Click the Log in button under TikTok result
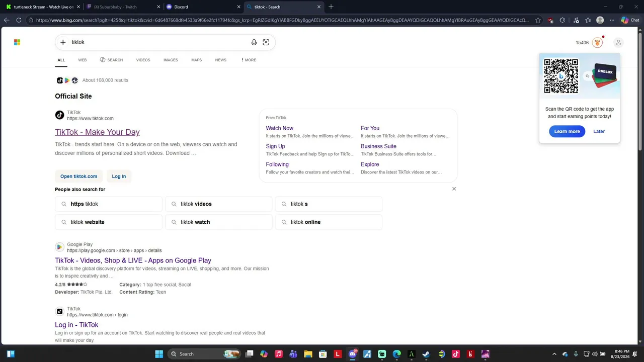Viewport: 644px width, 362px height. click(x=119, y=176)
